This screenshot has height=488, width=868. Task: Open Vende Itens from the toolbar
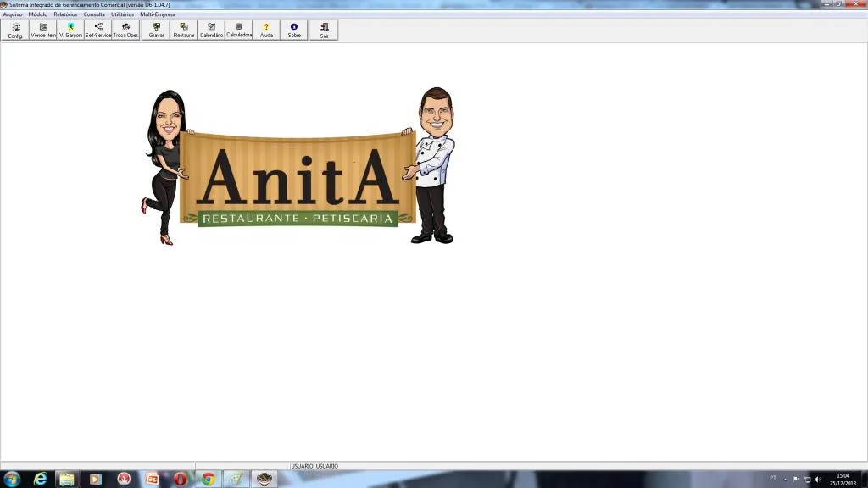click(x=43, y=30)
